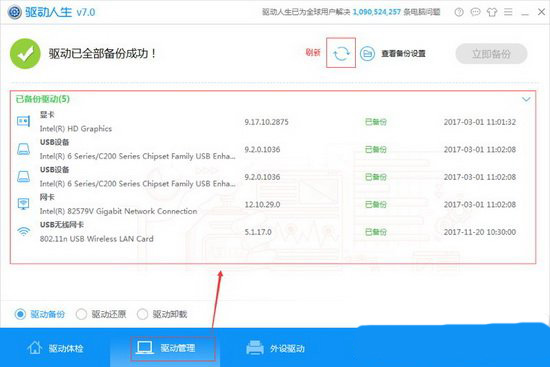Screen dimensions: 550x367
Task: Click the green success checkmark icon
Action: point(25,54)
